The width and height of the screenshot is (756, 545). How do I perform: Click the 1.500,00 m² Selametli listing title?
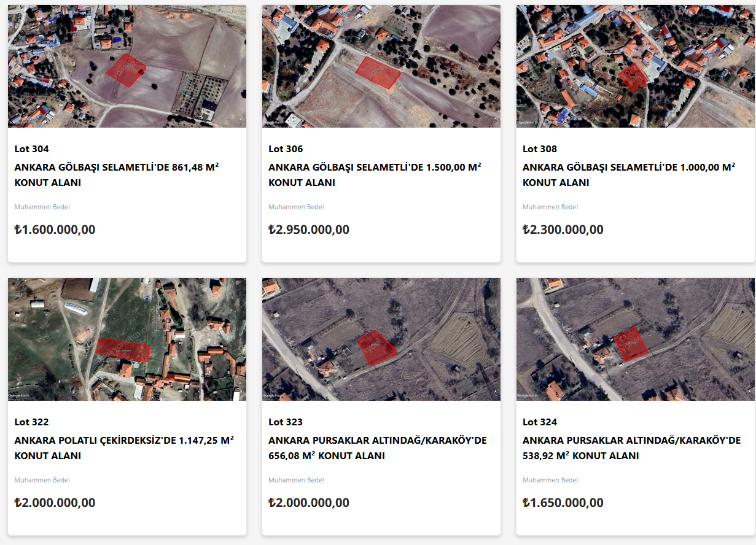point(375,174)
